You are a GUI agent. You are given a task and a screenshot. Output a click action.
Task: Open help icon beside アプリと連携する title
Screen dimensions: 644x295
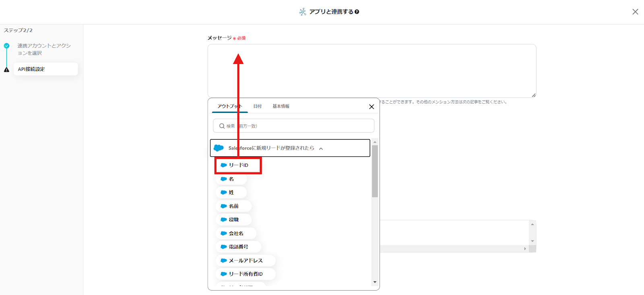click(357, 12)
